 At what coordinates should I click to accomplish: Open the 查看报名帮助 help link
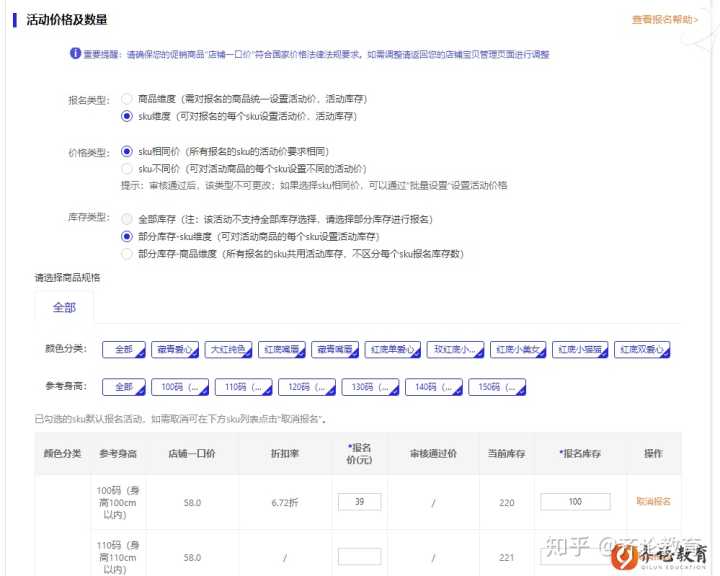pyautogui.click(x=664, y=20)
